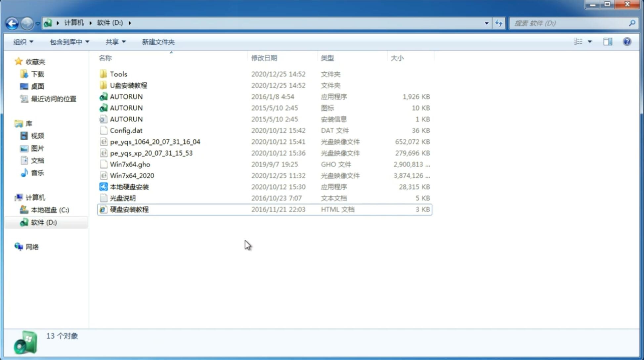This screenshot has height=360, width=644.
Task: Click search box to filter files
Action: click(570, 22)
